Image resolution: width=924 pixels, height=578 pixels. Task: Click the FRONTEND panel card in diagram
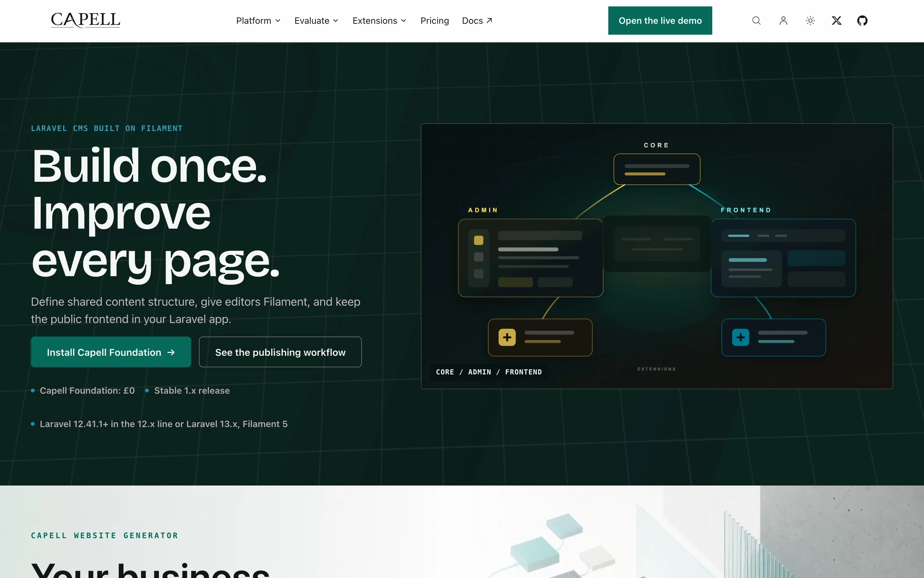coord(783,258)
